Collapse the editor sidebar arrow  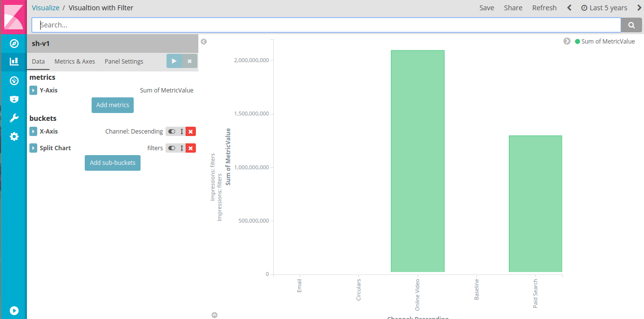click(x=204, y=42)
